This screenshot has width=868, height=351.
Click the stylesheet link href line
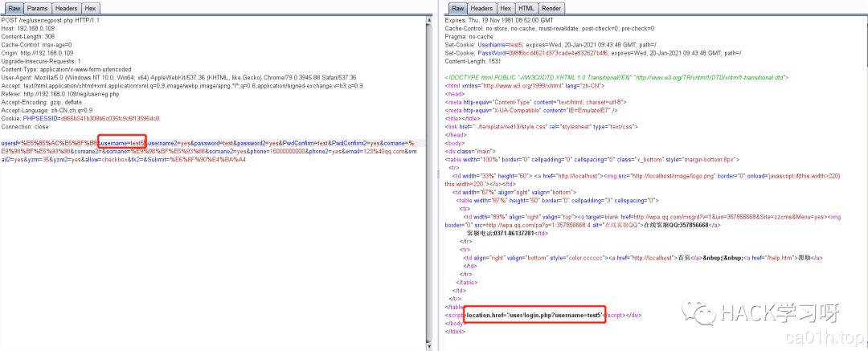pyautogui.click(x=542, y=127)
